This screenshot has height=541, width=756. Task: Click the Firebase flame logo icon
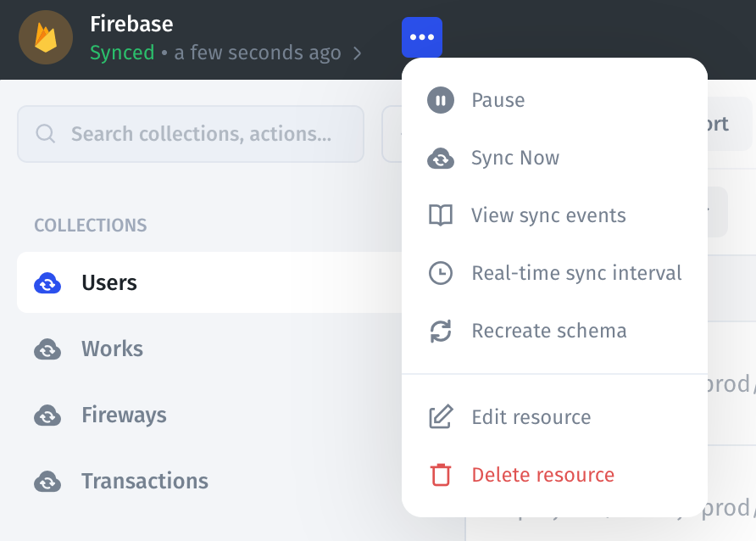coord(46,37)
